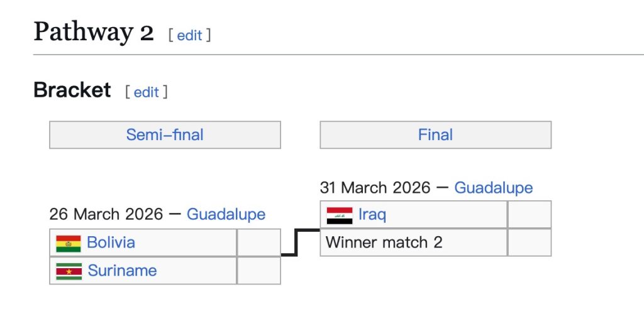Image resolution: width=644 pixels, height=309 pixels.
Task: Open the Final header link
Action: click(435, 134)
